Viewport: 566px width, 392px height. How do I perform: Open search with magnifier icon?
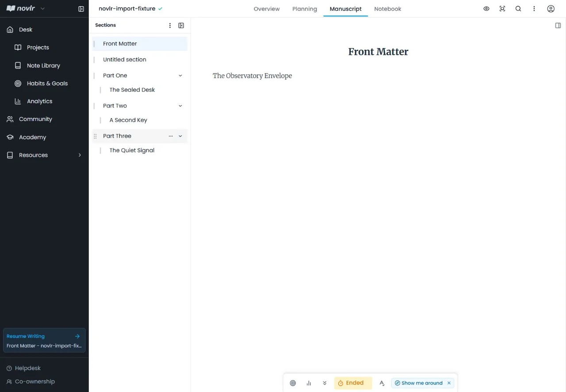[518, 9]
